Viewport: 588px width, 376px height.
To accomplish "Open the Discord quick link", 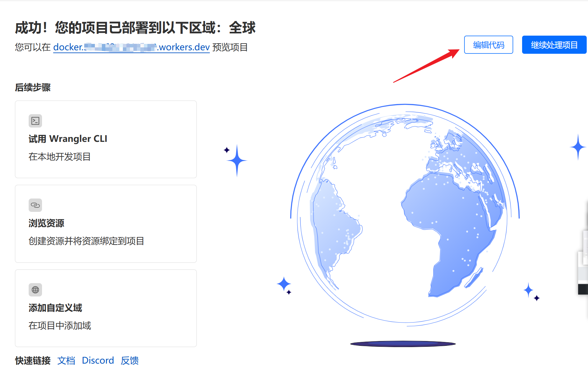I will click(x=98, y=360).
